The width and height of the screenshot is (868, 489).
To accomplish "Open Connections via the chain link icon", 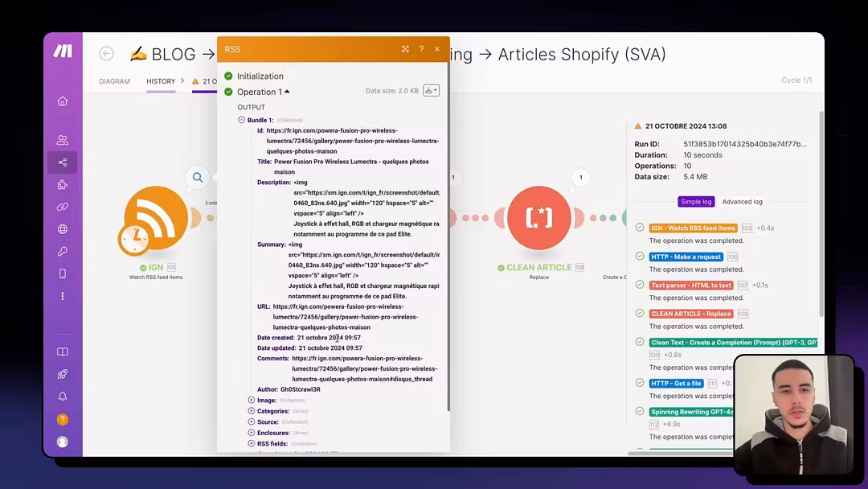I will (x=63, y=207).
